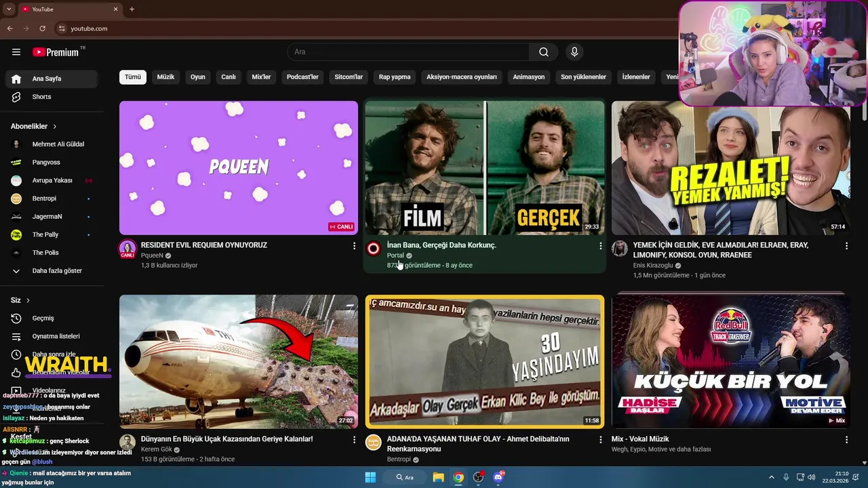Click the Enis Kirazoglu channel avatar
868x488 pixels.
(x=619, y=249)
